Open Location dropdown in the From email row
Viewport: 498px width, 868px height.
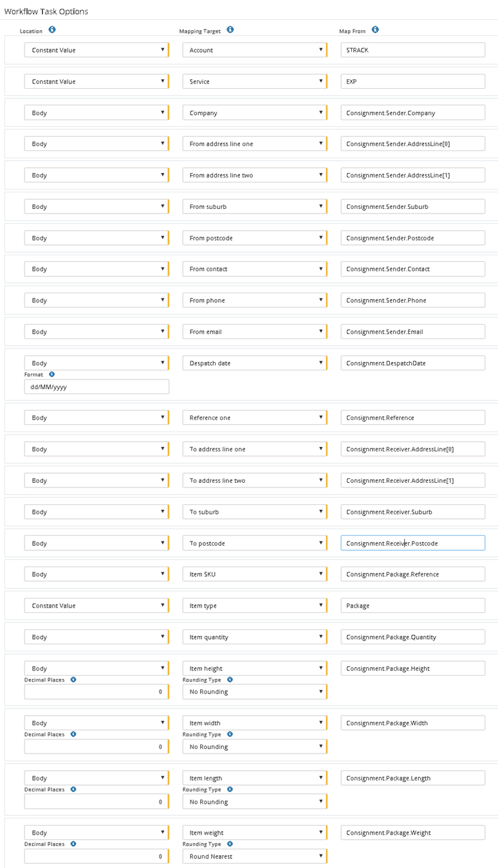coord(96,332)
